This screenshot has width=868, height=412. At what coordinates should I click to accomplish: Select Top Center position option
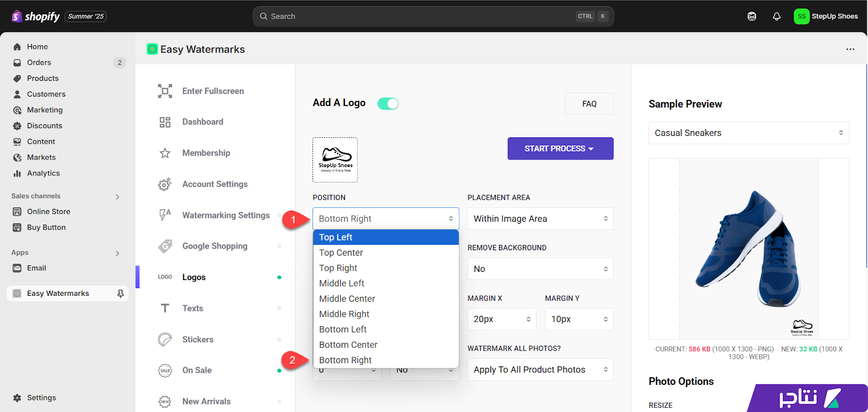pyautogui.click(x=386, y=253)
